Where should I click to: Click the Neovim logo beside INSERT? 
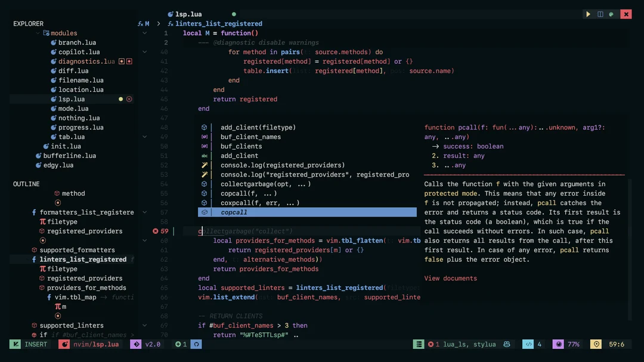click(64, 344)
